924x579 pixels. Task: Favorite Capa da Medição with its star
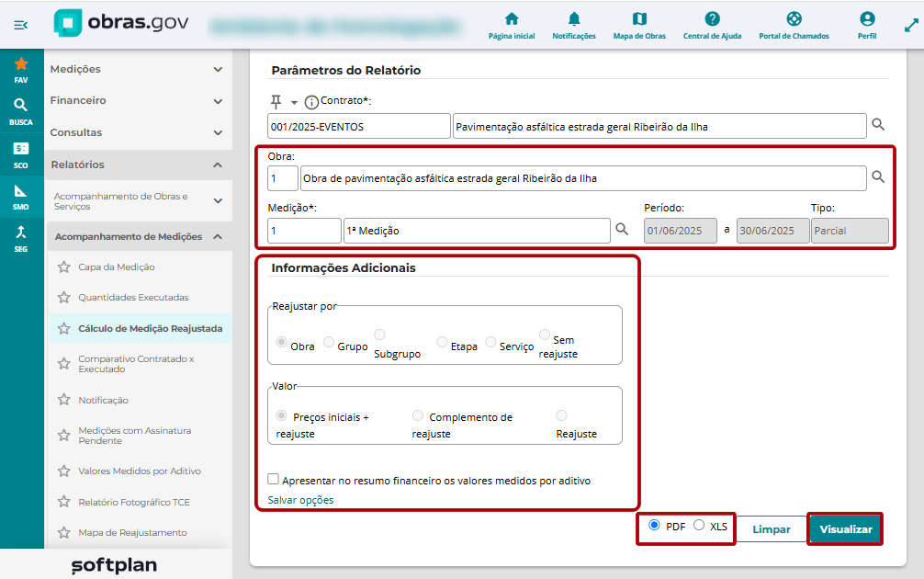click(x=64, y=267)
